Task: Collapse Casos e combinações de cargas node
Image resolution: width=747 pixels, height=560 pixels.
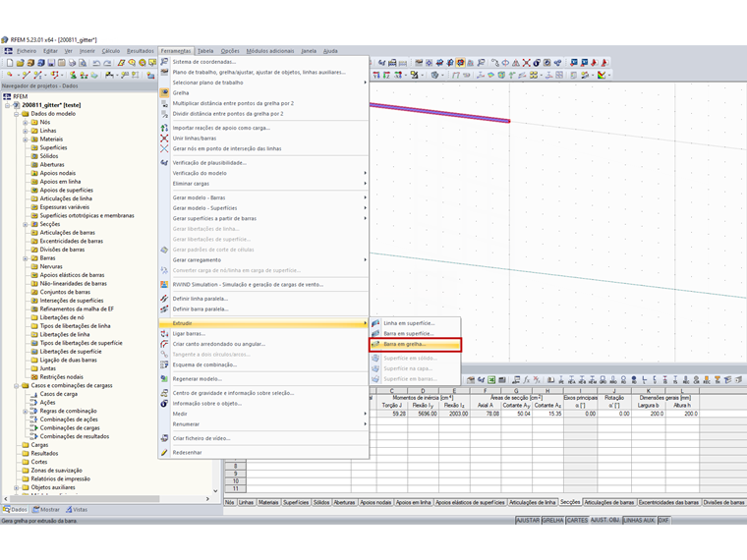Action: [x=16, y=386]
